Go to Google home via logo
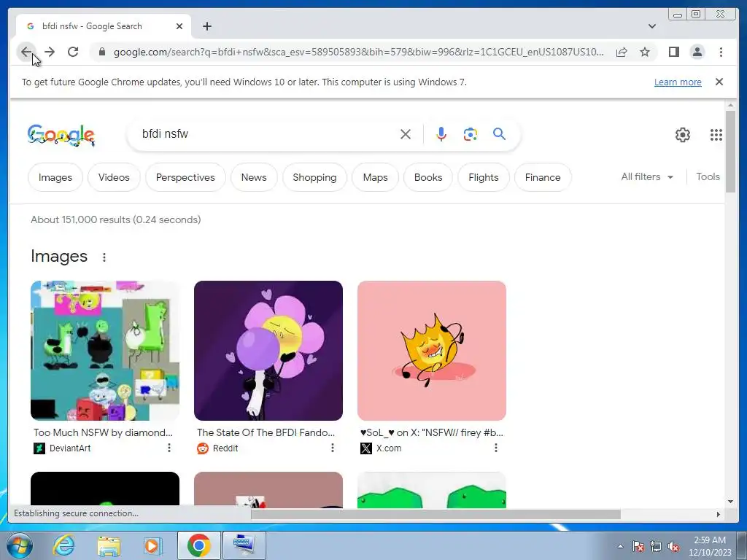Viewport: 747px width, 560px height. point(61,135)
